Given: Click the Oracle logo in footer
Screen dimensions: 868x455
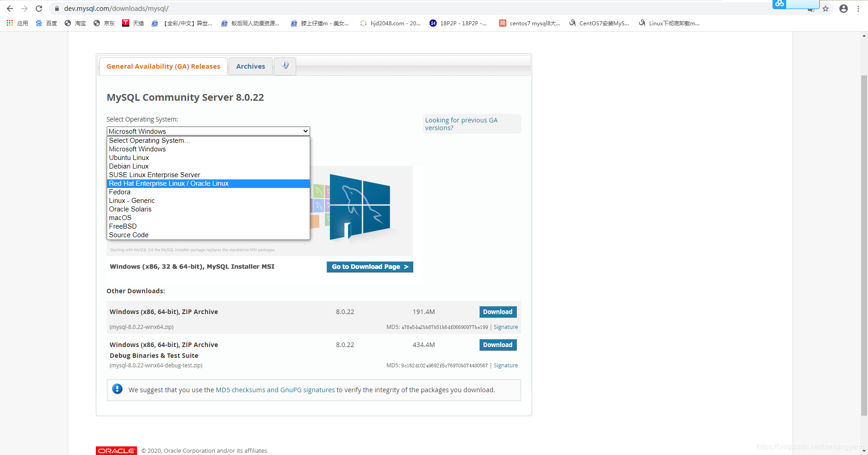Looking at the screenshot, I should [116, 450].
